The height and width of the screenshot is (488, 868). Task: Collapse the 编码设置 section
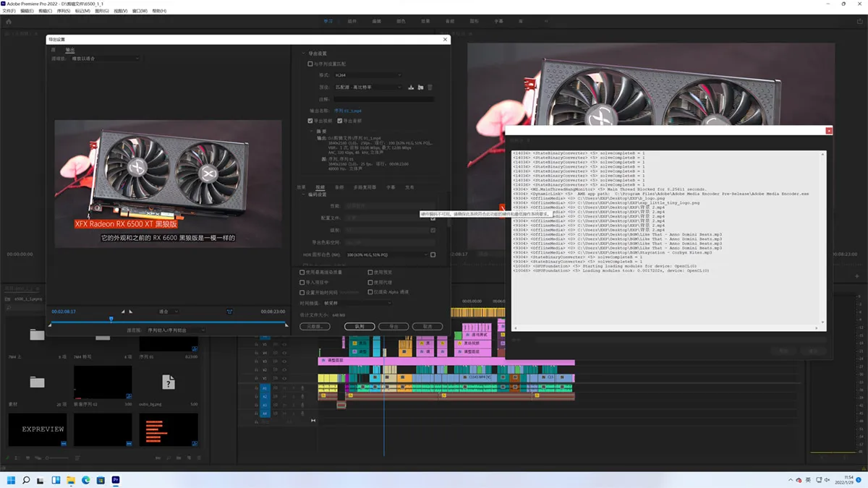coord(303,194)
